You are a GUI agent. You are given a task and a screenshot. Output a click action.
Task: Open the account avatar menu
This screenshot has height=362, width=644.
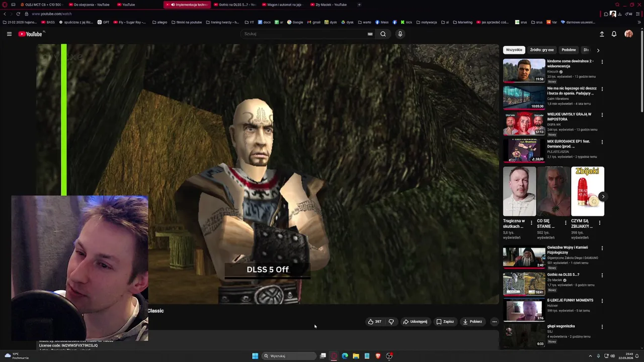(628, 34)
